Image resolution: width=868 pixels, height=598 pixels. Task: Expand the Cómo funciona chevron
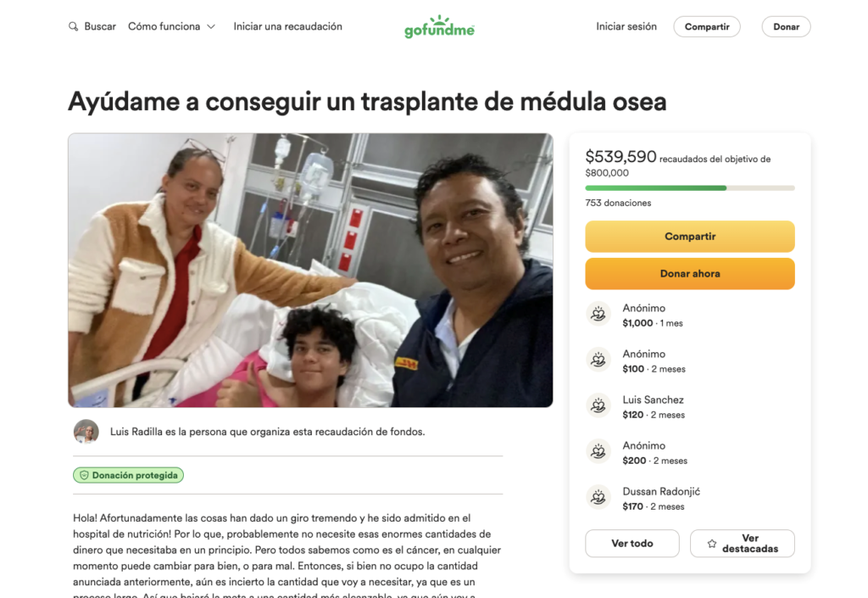[x=211, y=26]
